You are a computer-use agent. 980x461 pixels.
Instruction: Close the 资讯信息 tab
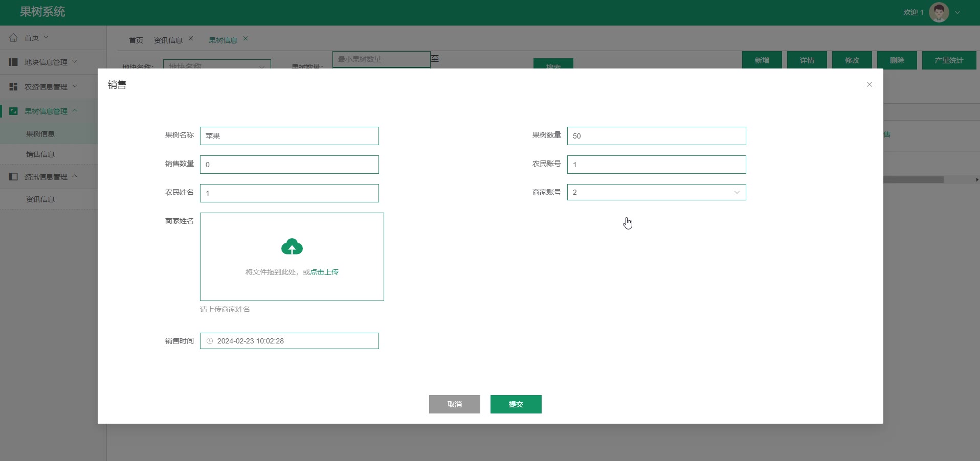191,39
